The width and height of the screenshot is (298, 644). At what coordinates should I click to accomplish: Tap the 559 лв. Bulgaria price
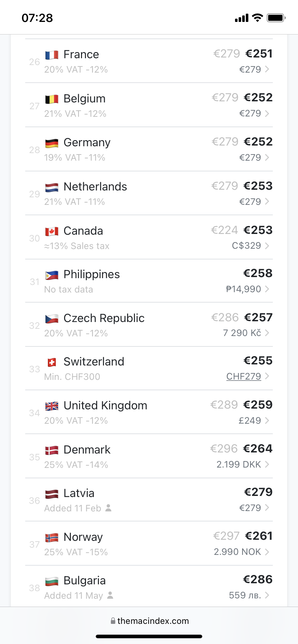tap(245, 595)
